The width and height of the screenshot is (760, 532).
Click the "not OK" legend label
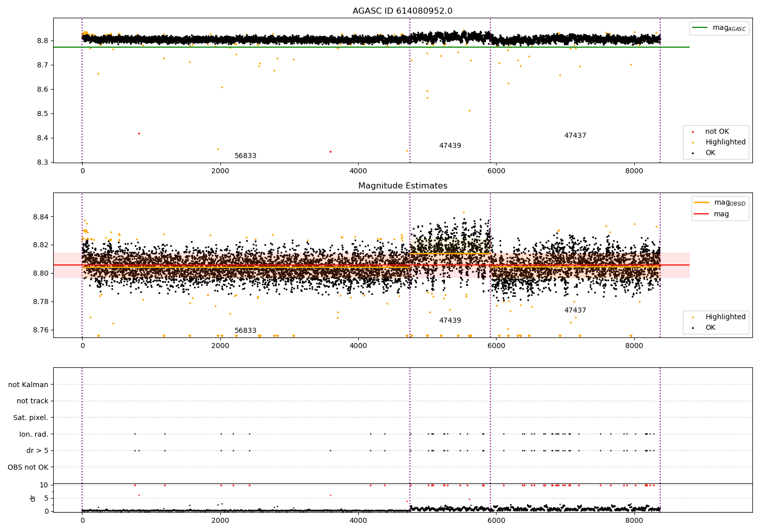click(x=717, y=132)
